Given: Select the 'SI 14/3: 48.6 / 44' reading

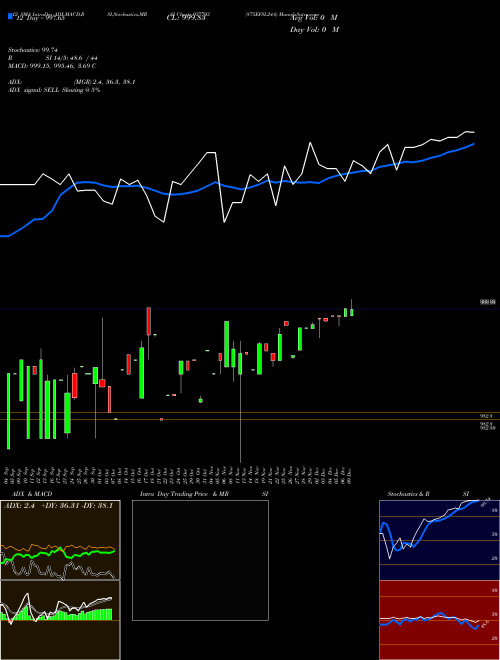Looking at the screenshot, I should [71, 58].
